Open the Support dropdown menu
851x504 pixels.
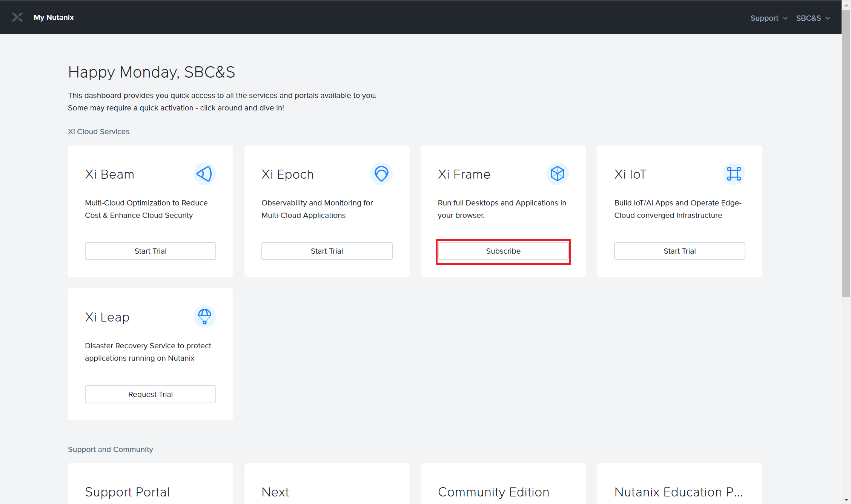point(768,18)
